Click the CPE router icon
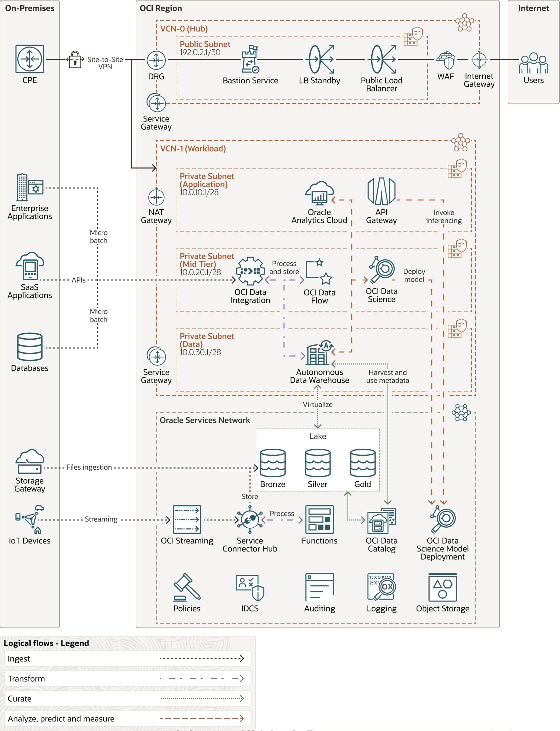560x731 pixels. [30, 59]
